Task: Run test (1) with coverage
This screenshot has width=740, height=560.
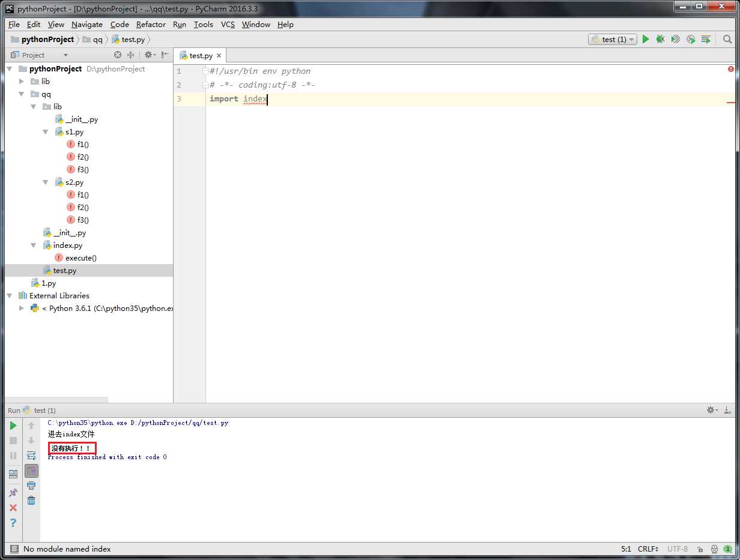Action: (676, 39)
